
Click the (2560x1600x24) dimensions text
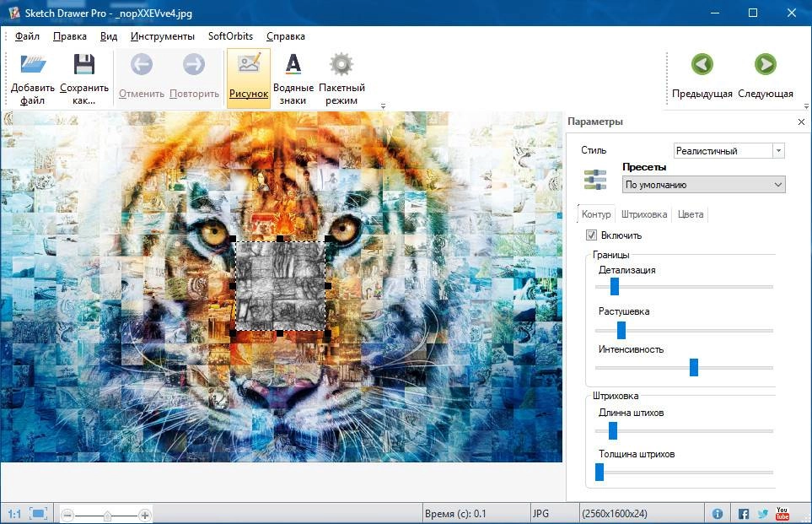614,514
